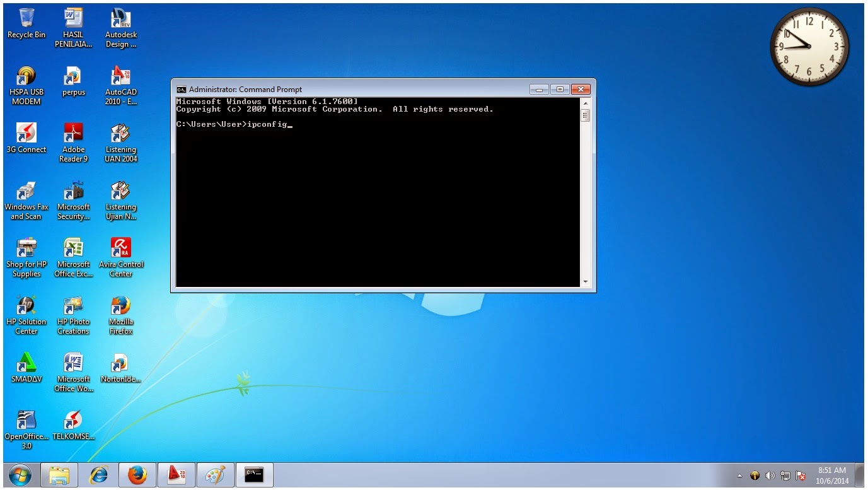Open the Action Center flag icon
This screenshot has width=868, height=490.
[x=801, y=475]
